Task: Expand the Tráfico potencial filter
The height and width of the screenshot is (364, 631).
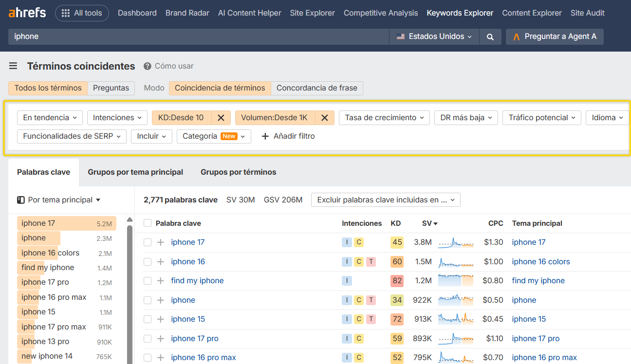Action: pos(542,118)
